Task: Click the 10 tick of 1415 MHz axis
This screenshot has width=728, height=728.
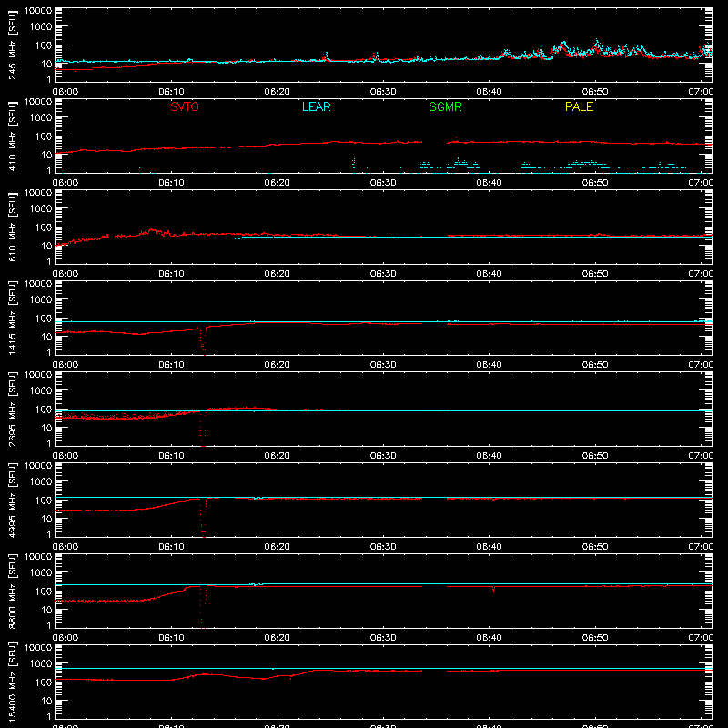Action: coord(46,337)
